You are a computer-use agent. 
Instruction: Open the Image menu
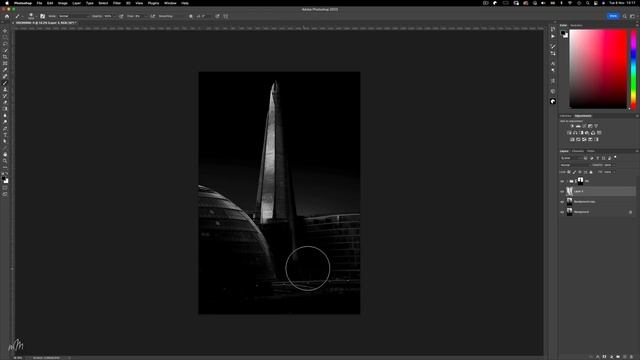62,3
